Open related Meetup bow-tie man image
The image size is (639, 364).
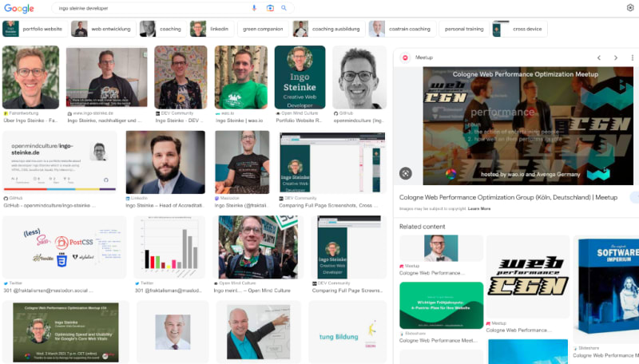tap(442, 248)
